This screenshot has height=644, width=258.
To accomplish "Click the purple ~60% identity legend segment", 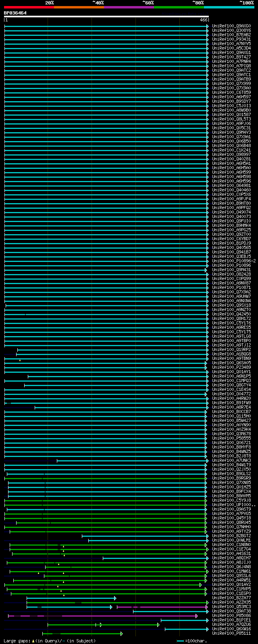I will [129, 7].
